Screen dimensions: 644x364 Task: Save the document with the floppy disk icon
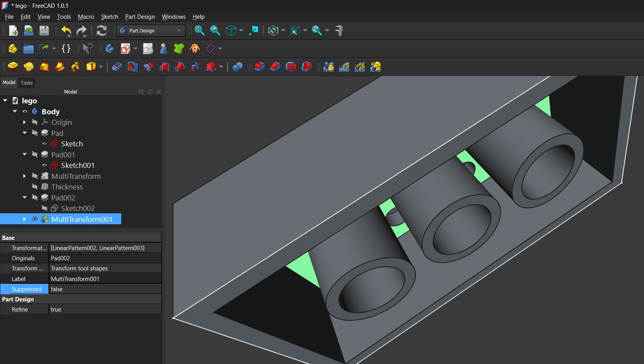[x=44, y=31]
